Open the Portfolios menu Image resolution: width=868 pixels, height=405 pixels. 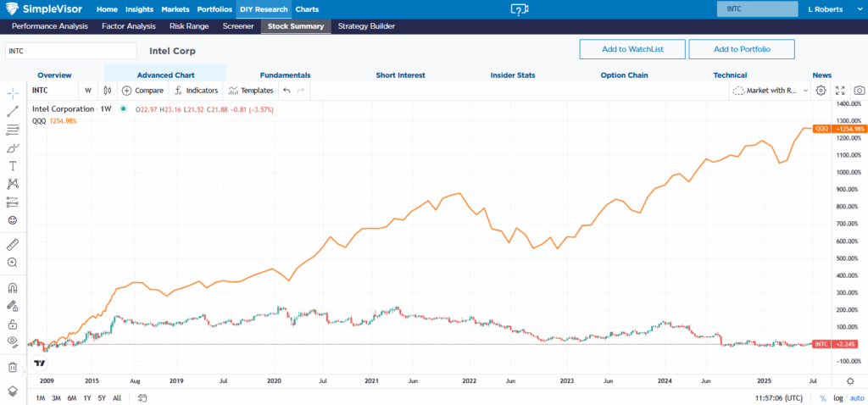pos(214,9)
